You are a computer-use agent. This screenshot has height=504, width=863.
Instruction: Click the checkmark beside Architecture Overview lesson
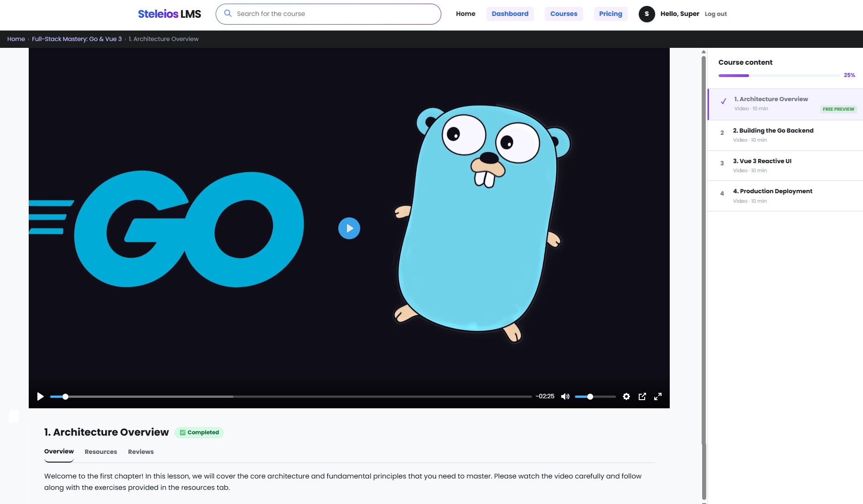pos(723,101)
